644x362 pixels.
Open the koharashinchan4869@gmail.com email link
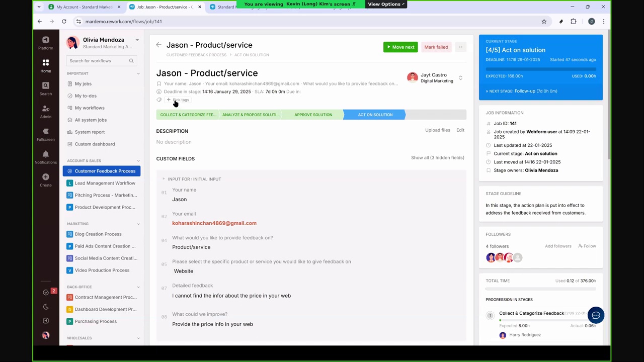point(214,223)
